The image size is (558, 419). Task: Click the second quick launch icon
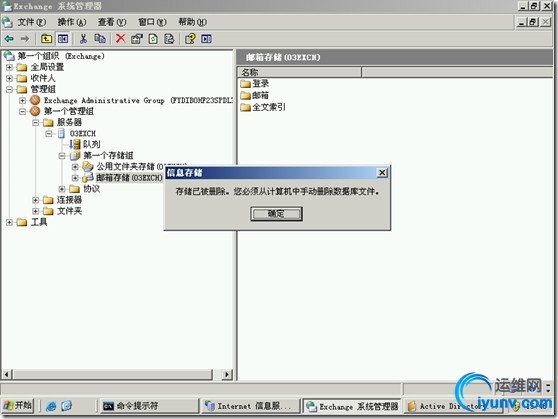67,406
